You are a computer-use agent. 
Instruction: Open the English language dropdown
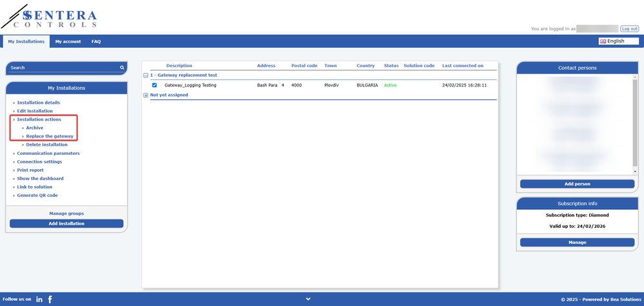[x=618, y=41]
